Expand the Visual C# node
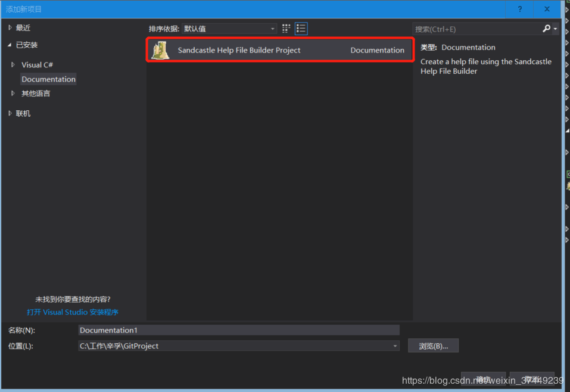570x392 pixels. pyautogui.click(x=13, y=65)
